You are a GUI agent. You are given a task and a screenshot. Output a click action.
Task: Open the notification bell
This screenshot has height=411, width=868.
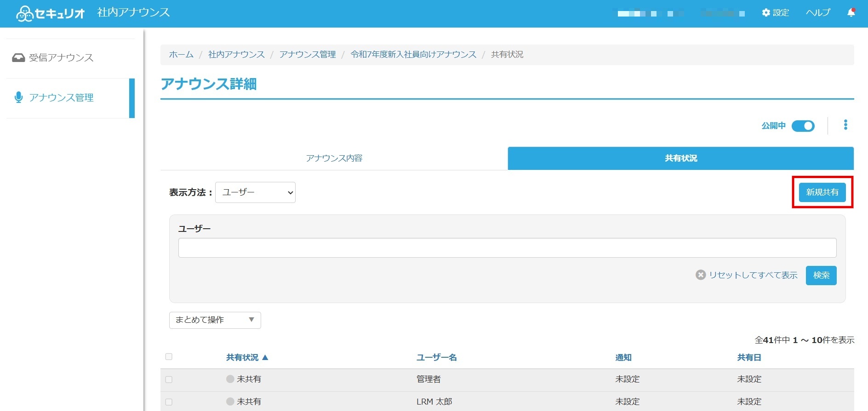click(x=851, y=13)
